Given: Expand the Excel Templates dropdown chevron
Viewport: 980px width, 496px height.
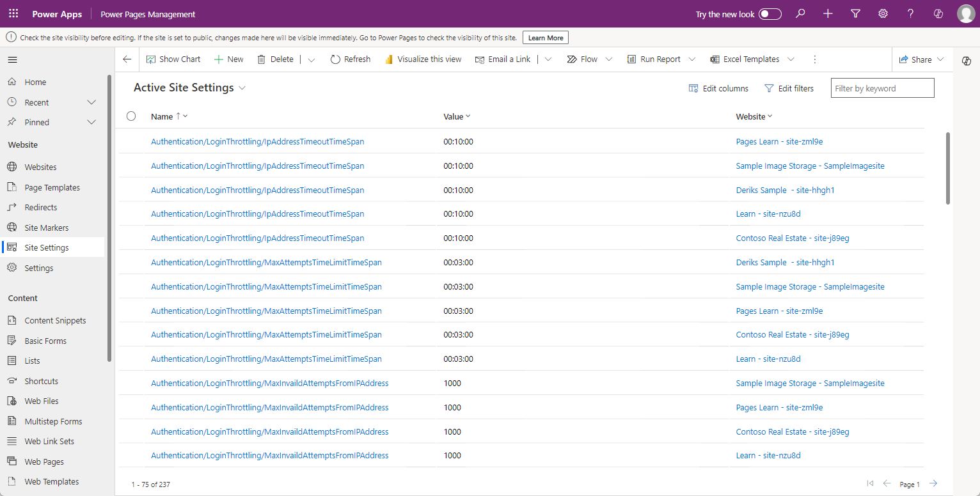Looking at the screenshot, I should (791, 59).
